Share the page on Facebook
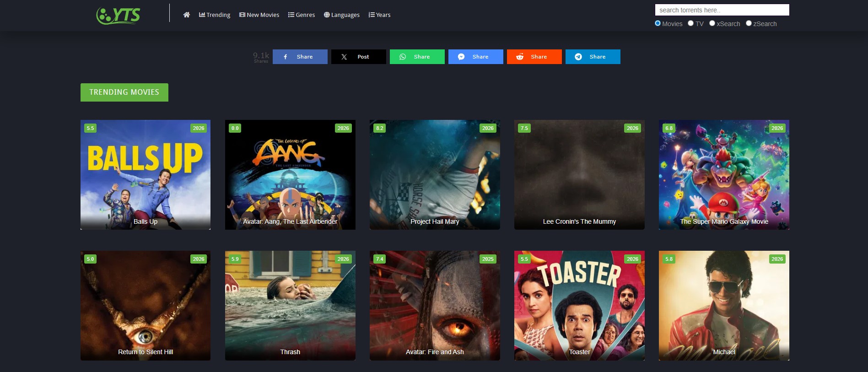This screenshot has height=372, width=868. (300, 57)
